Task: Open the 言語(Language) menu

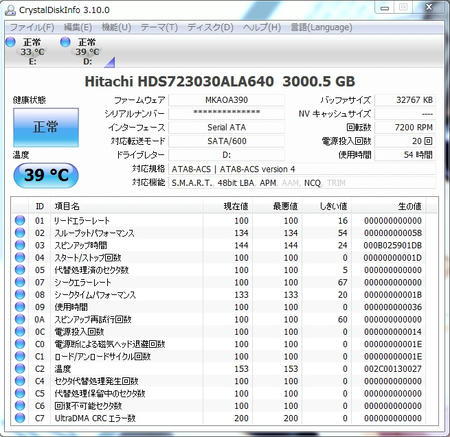Action: coord(321,27)
